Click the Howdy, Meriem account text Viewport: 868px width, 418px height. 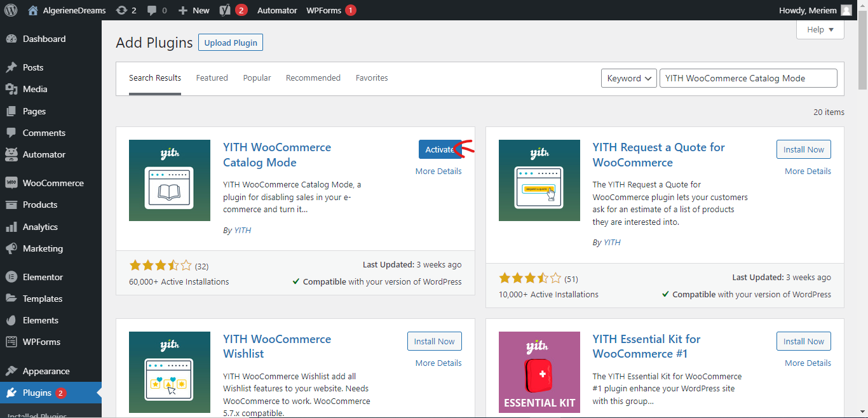click(807, 10)
